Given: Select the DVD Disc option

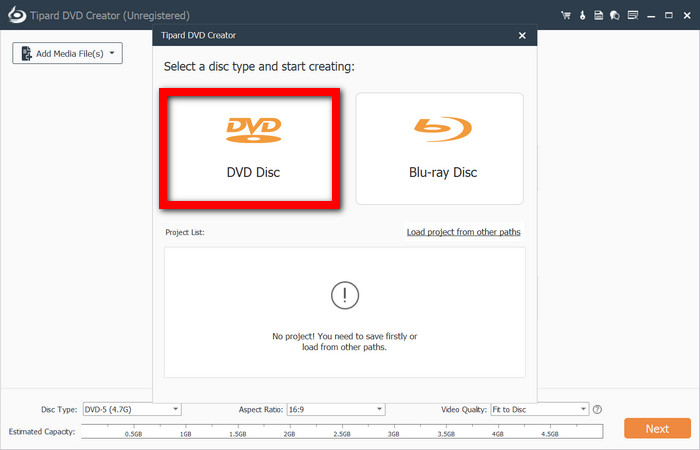Looking at the screenshot, I should tap(250, 149).
